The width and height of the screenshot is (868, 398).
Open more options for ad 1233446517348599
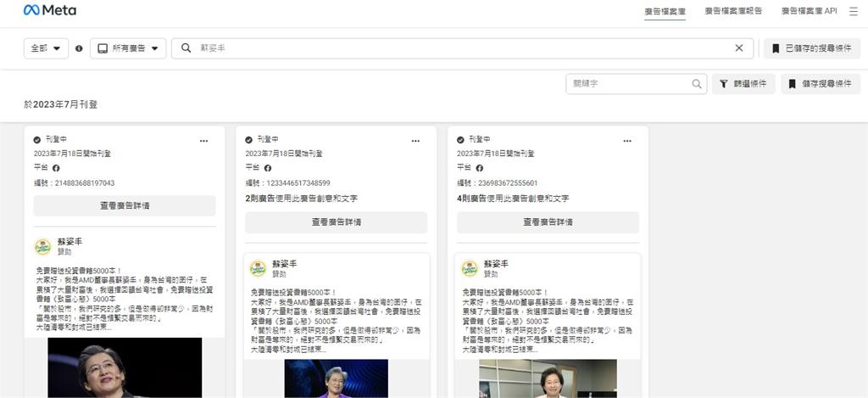pyautogui.click(x=415, y=141)
